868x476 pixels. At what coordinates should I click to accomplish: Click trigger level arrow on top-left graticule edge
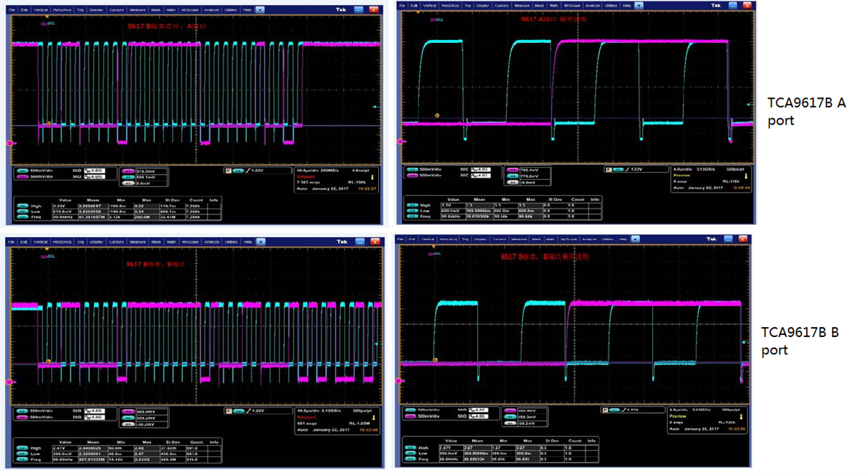pyautogui.click(x=375, y=107)
